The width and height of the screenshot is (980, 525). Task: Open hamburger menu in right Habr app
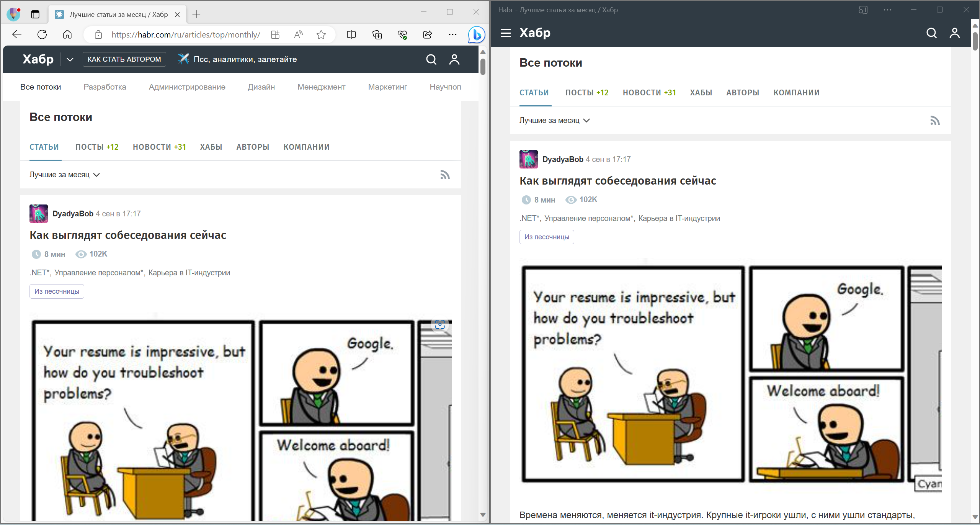click(x=506, y=33)
